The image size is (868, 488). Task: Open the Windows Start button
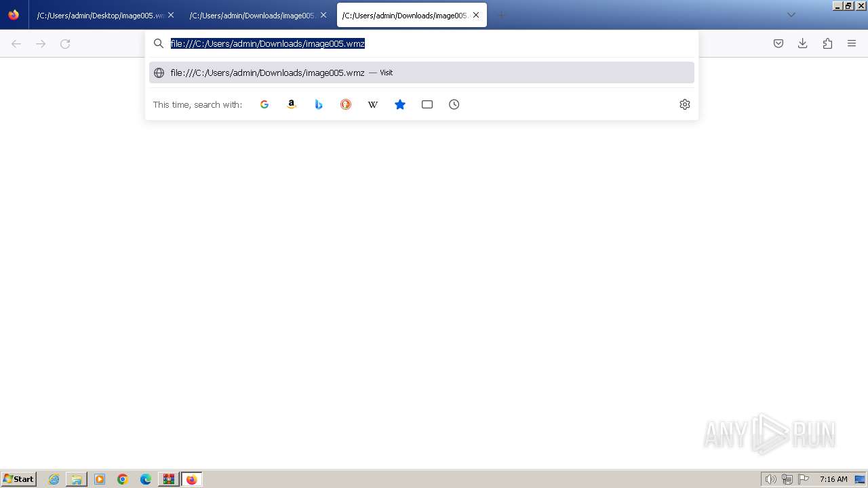click(19, 479)
